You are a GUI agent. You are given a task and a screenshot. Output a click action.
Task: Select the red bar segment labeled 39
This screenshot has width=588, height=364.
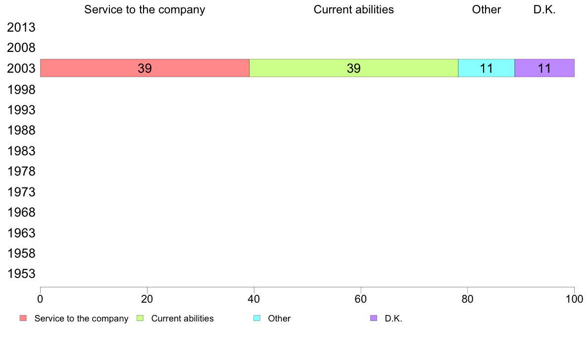[145, 68]
